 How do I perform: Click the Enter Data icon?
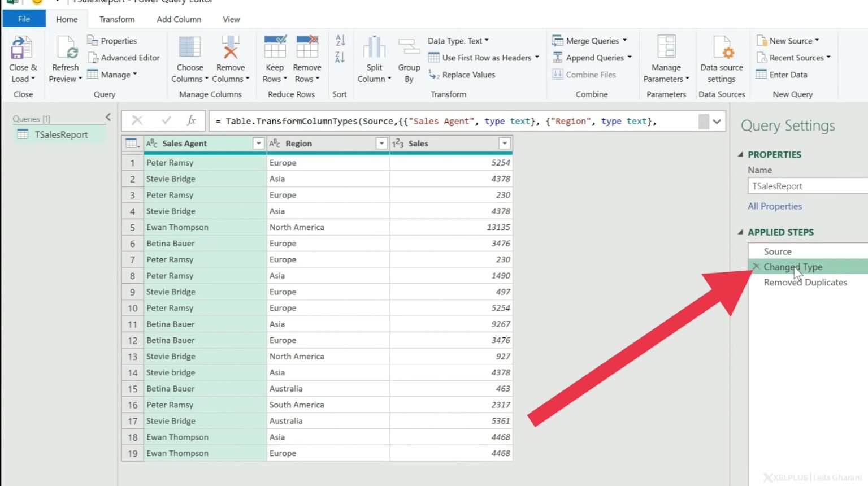click(762, 75)
